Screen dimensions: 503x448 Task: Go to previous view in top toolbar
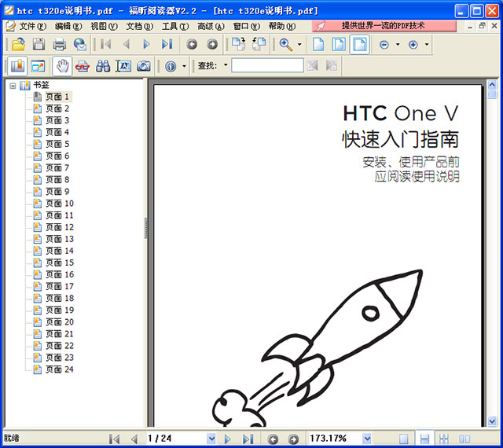pyautogui.click(x=192, y=44)
